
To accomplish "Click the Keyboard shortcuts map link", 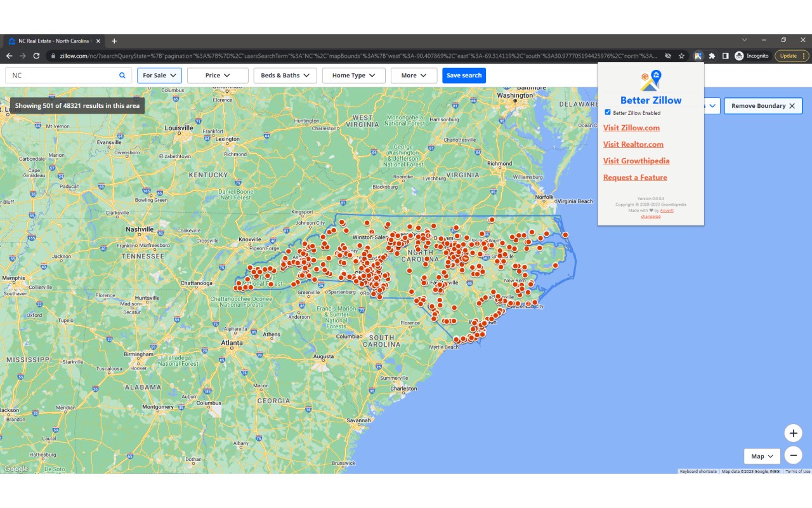I will click(x=698, y=471).
